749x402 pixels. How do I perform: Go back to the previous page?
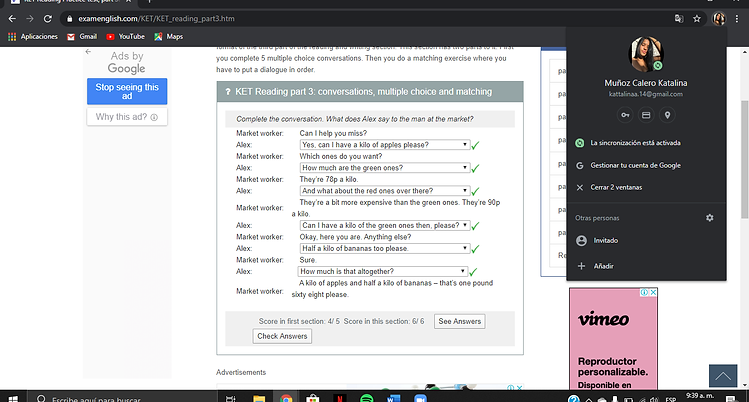12,19
